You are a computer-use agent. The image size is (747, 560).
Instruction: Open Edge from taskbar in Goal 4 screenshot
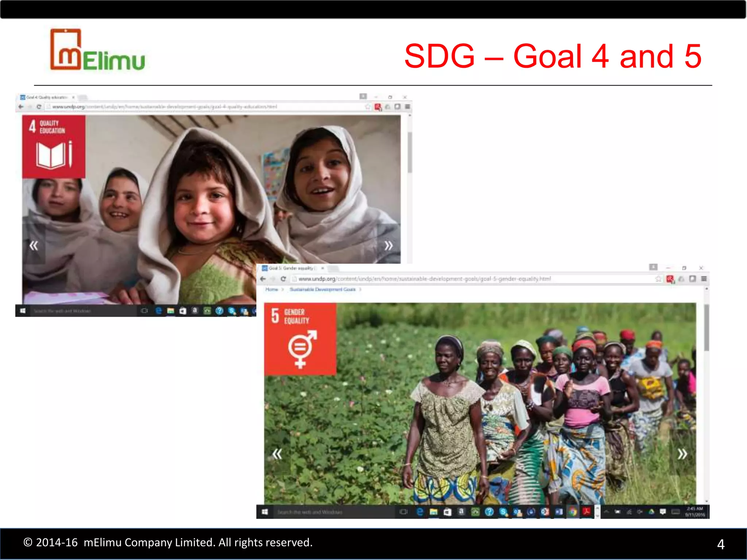[x=158, y=311]
